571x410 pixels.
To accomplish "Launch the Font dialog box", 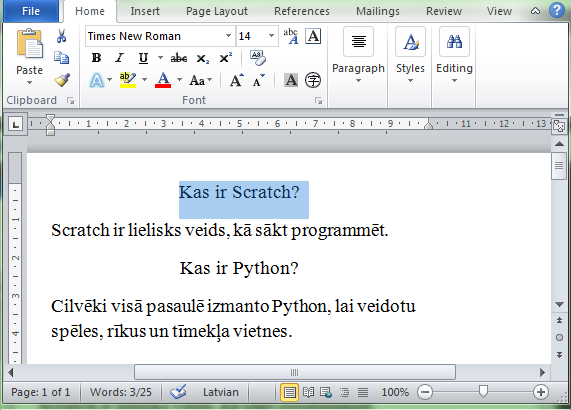I will (x=318, y=100).
